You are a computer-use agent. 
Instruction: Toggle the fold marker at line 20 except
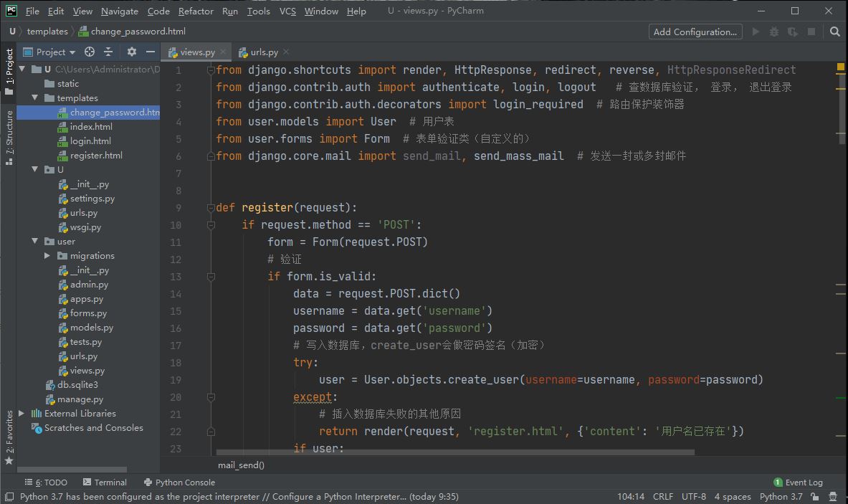point(211,397)
